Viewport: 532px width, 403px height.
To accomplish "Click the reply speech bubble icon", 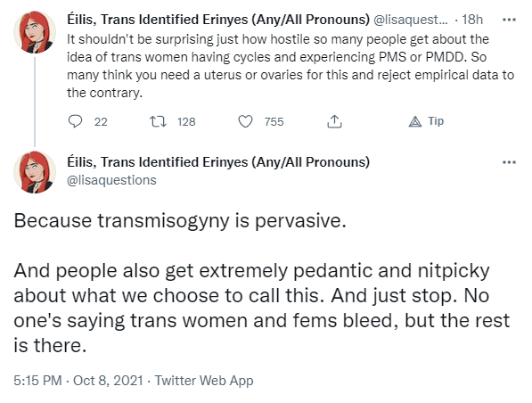I will (x=75, y=121).
